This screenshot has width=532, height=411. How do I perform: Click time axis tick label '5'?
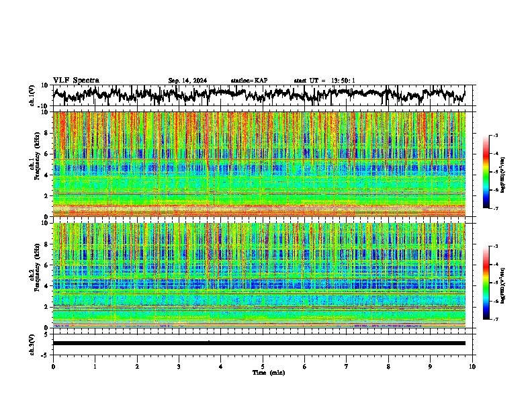click(263, 367)
